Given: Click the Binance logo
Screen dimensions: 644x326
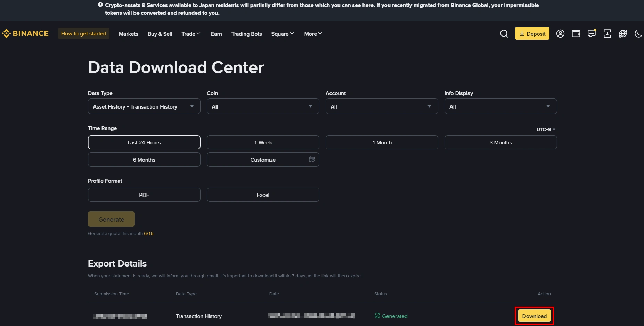Looking at the screenshot, I should tap(25, 33).
